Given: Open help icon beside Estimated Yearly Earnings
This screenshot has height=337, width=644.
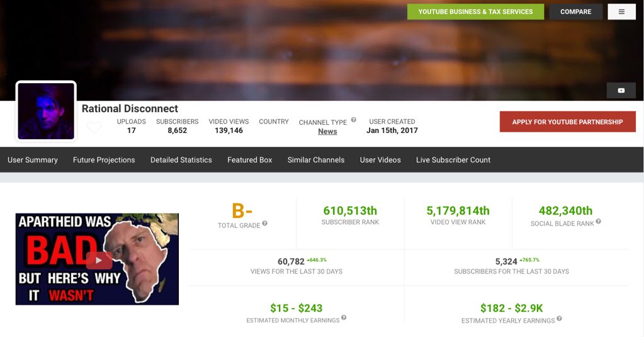Looking at the screenshot, I should [559, 318].
